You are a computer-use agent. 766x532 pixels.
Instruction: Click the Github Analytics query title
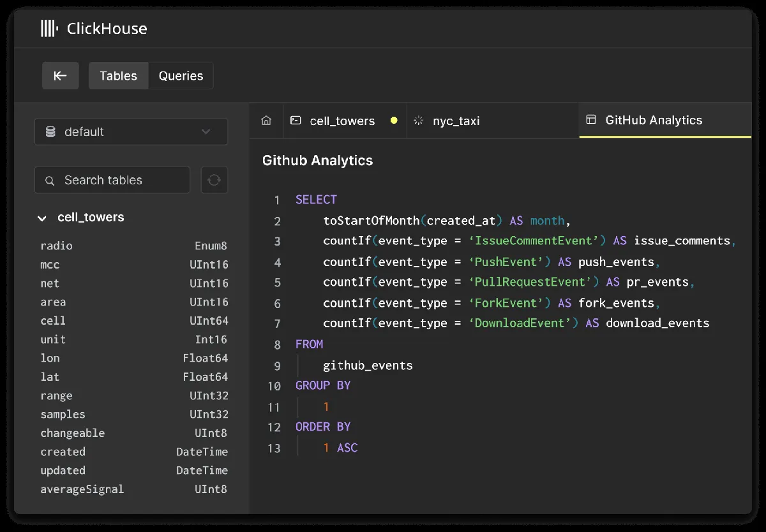318,161
